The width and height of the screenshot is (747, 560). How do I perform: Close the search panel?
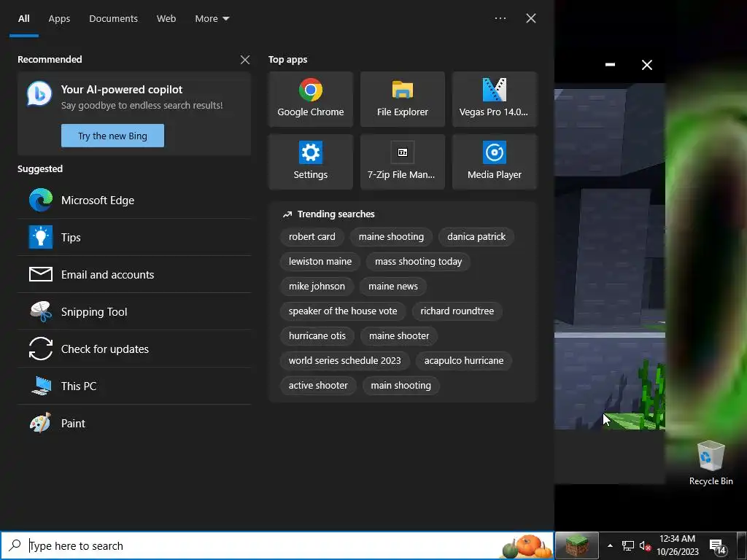(531, 18)
